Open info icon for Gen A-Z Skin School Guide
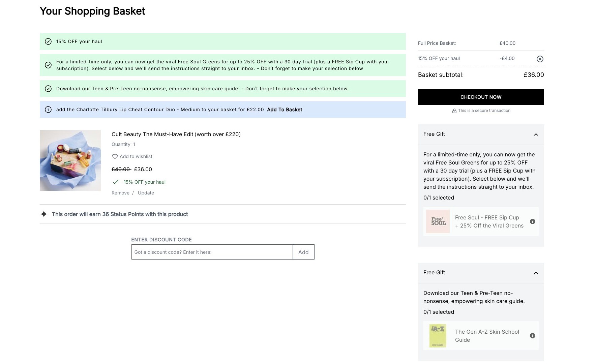Image resolution: width=596 pixels, height=364 pixels. tap(533, 336)
